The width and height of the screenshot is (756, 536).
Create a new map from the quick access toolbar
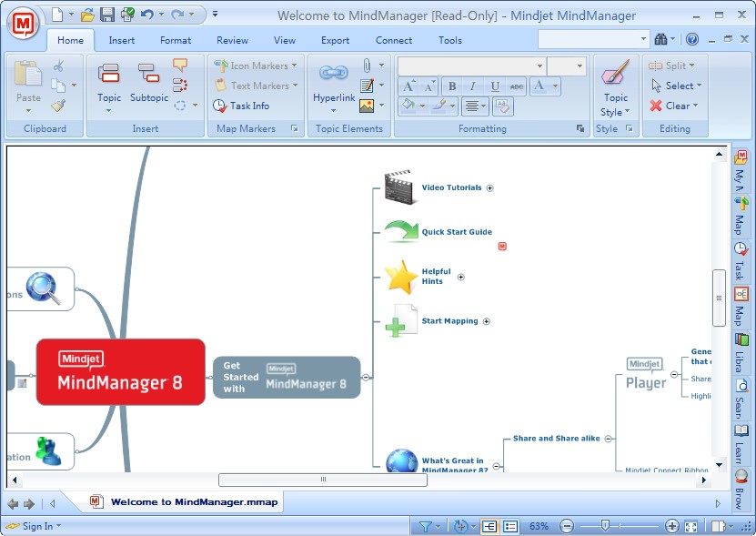pyautogui.click(x=57, y=15)
